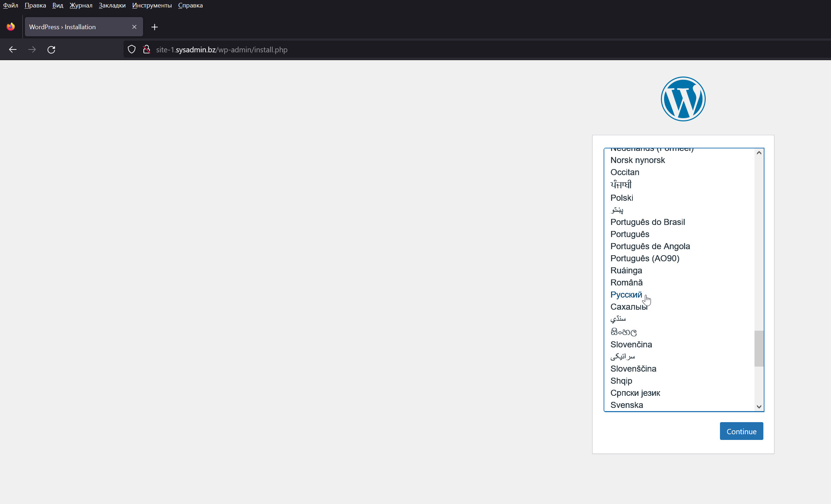
Task: Select Ruáinga language
Action: (679, 271)
